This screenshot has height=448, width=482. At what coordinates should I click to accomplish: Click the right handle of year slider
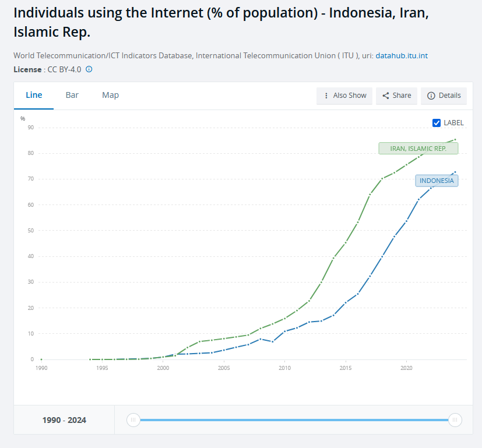click(455, 419)
